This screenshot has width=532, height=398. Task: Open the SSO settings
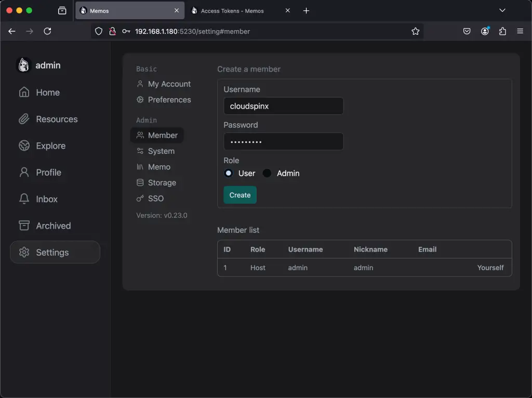coord(155,198)
